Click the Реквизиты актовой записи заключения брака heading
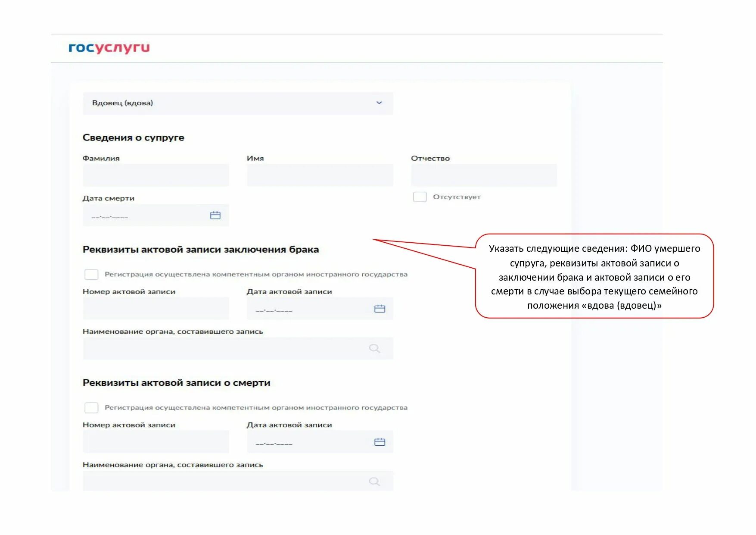 201,250
